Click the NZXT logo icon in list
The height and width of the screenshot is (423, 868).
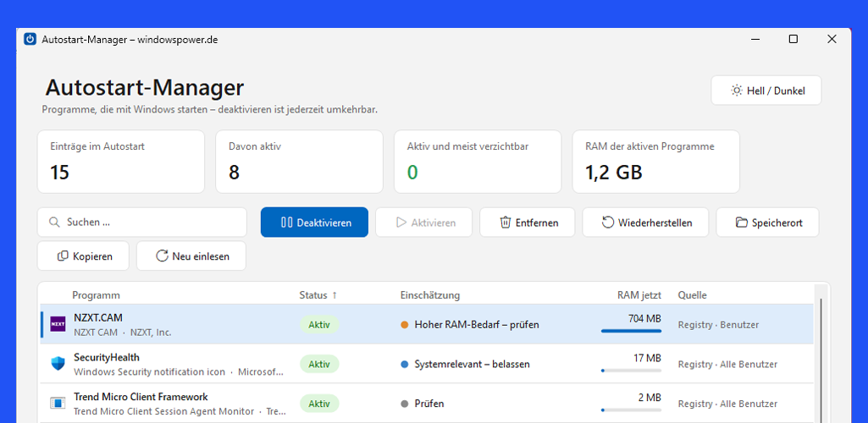click(58, 325)
